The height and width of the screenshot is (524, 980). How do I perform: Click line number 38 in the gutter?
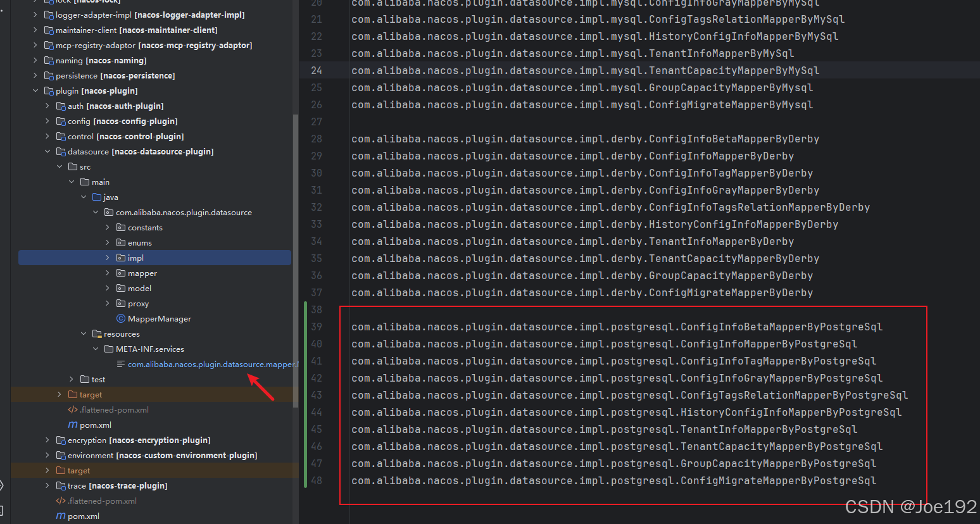pyautogui.click(x=317, y=309)
